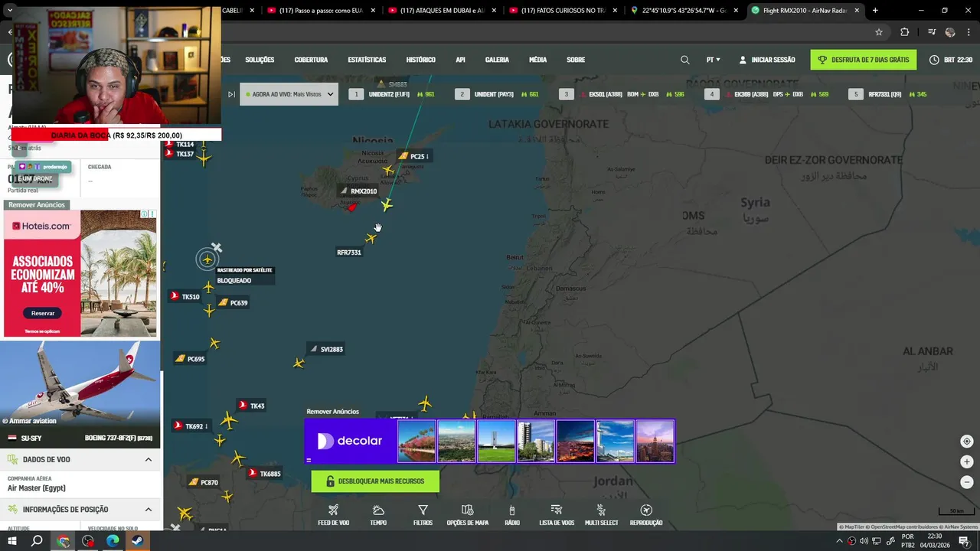Click Desbloquear Mais Recursos button
The width and height of the screenshot is (980, 551).
[x=375, y=481]
